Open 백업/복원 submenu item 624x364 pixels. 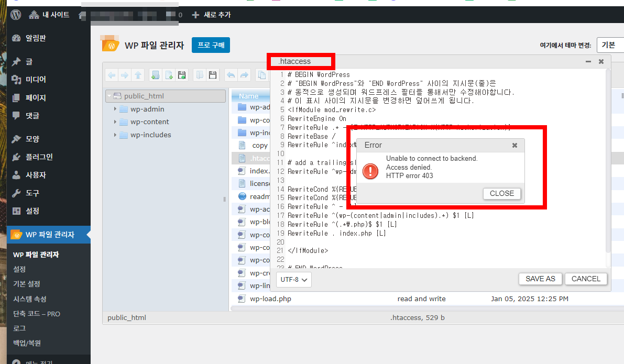pos(27,343)
